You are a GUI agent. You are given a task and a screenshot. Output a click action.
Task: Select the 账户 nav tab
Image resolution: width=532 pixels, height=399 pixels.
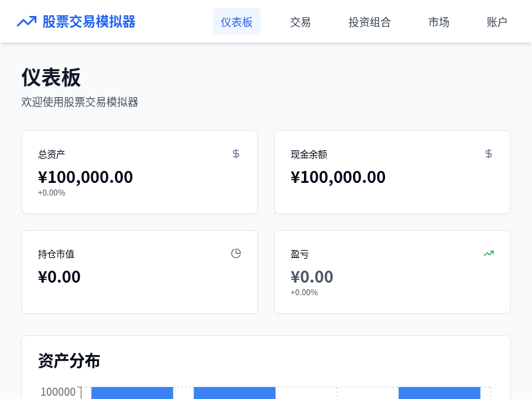[x=497, y=22]
